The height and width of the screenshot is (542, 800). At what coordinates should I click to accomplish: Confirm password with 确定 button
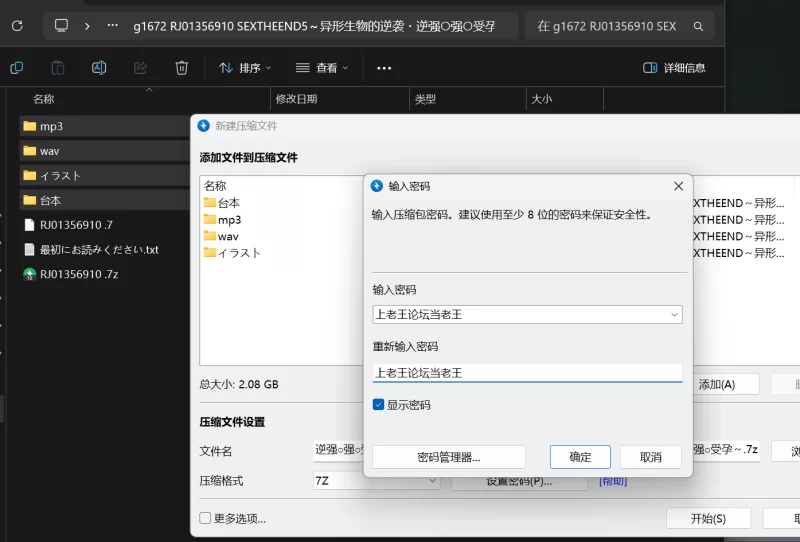(x=580, y=457)
